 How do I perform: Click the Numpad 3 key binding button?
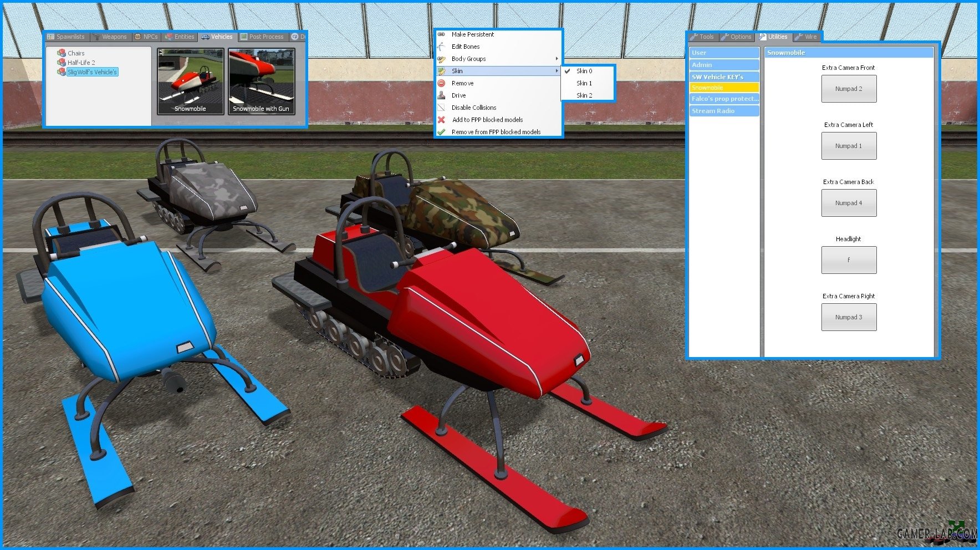(849, 317)
